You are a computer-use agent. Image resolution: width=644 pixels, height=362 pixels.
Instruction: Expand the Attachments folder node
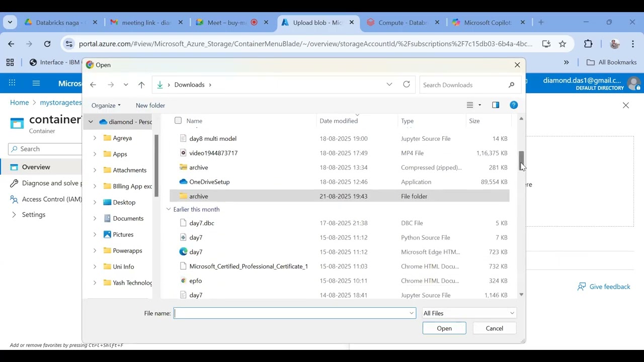(95, 170)
